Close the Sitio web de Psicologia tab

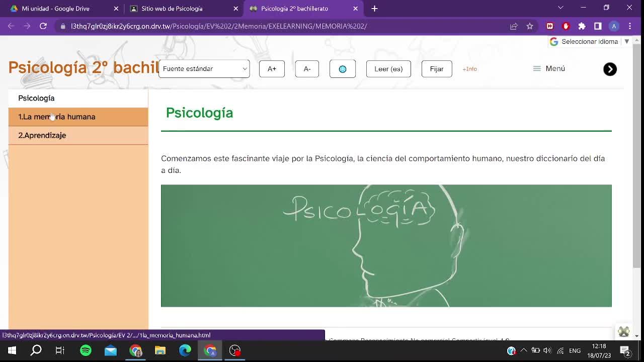pos(235,9)
